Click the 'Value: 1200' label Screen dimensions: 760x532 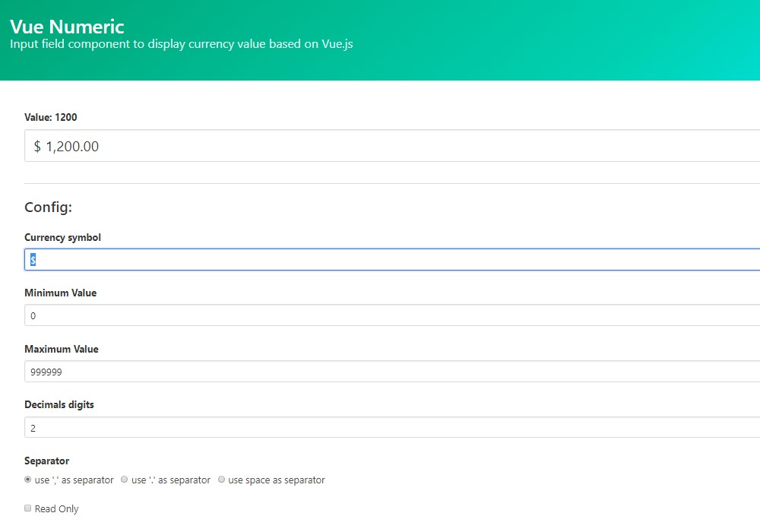tap(51, 117)
